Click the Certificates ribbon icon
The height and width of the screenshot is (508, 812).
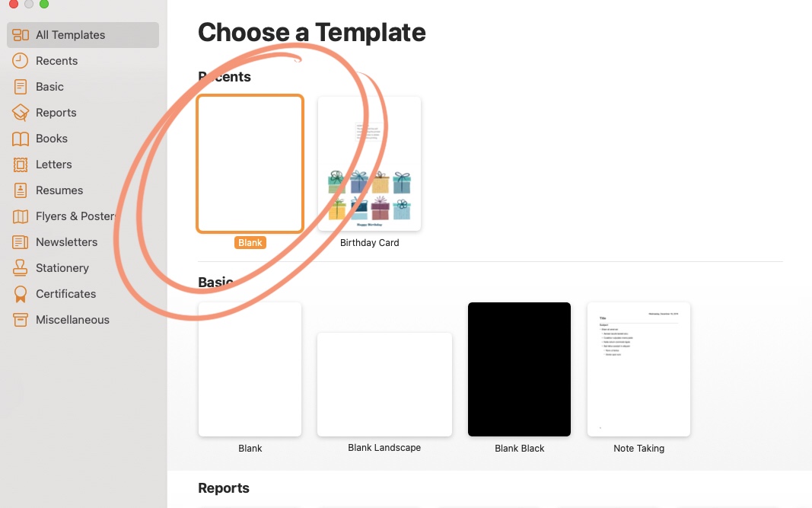pyautogui.click(x=21, y=294)
